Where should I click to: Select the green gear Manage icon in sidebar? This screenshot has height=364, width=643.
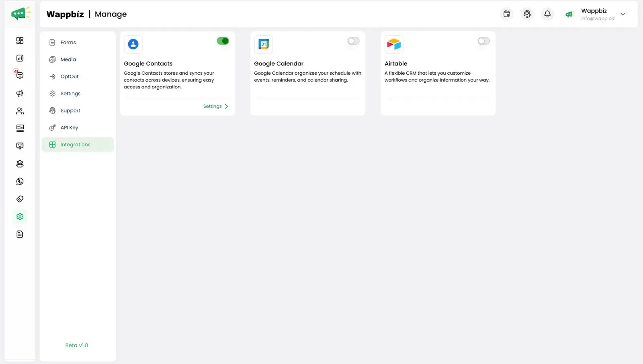tap(20, 217)
